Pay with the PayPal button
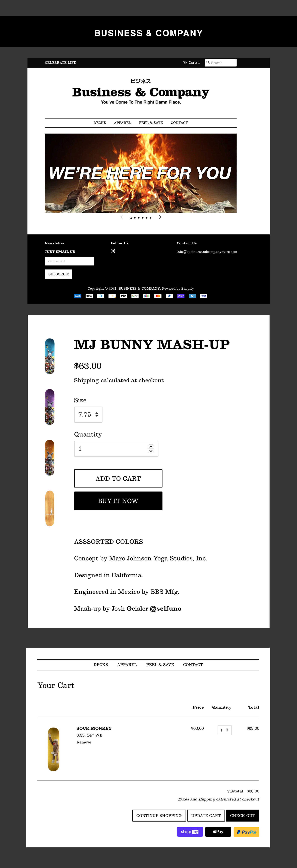This screenshot has height=868, width=297. (x=246, y=832)
